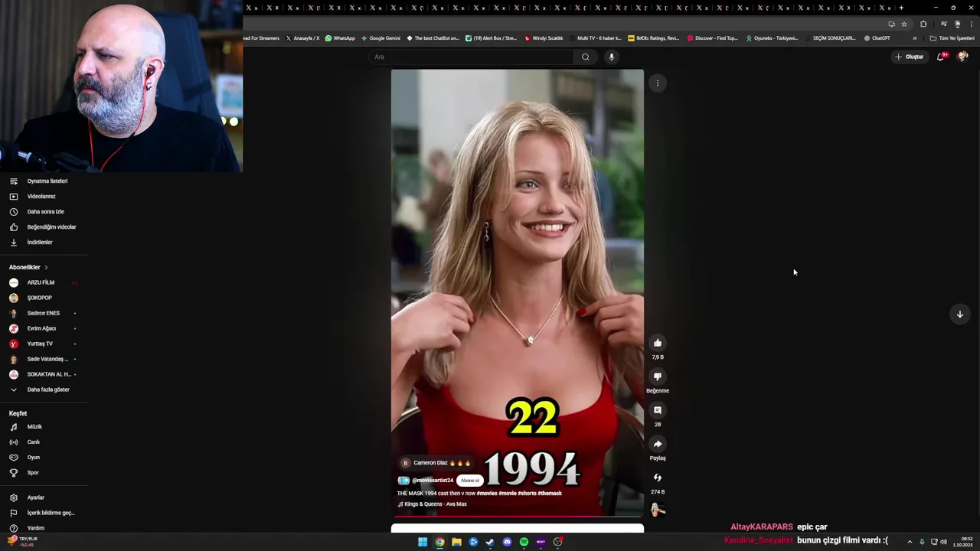Click the #movies hashtag
980x551 pixels.
pyautogui.click(x=486, y=494)
